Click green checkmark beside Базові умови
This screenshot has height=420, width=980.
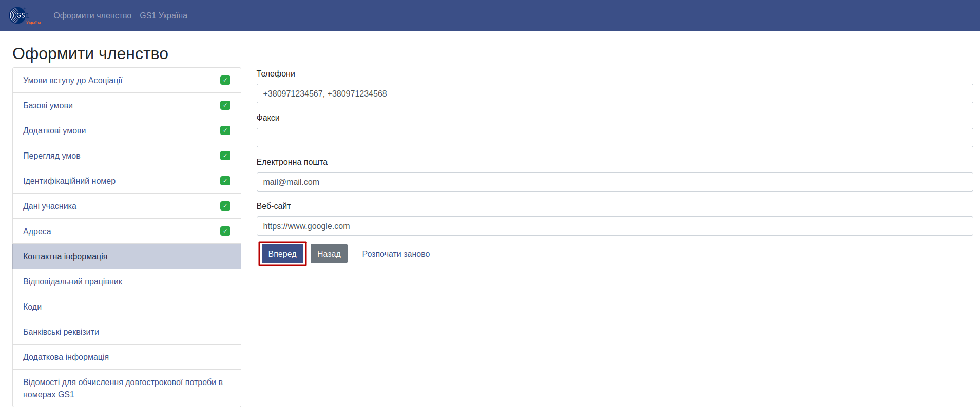pos(225,105)
